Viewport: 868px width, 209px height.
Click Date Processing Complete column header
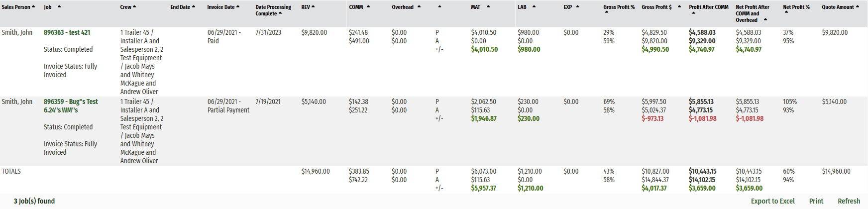pos(273,10)
